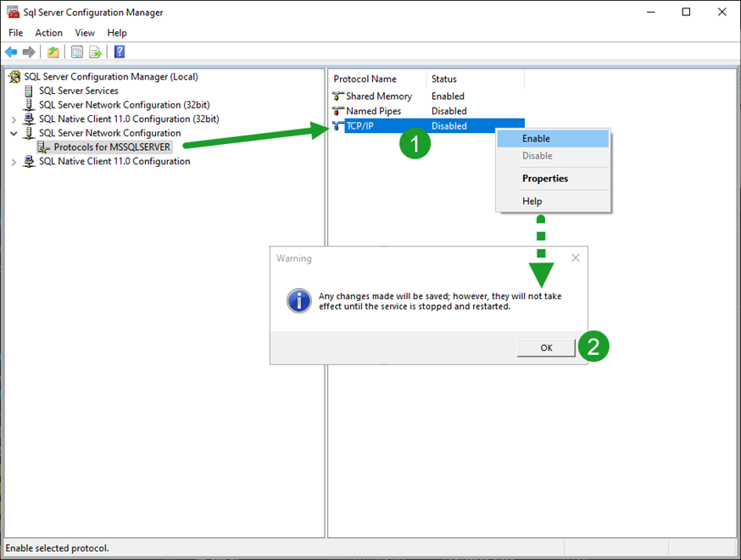The height and width of the screenshot is (560, 741).
Task: Click the app icon in title bar
Action: coord(14,12)
